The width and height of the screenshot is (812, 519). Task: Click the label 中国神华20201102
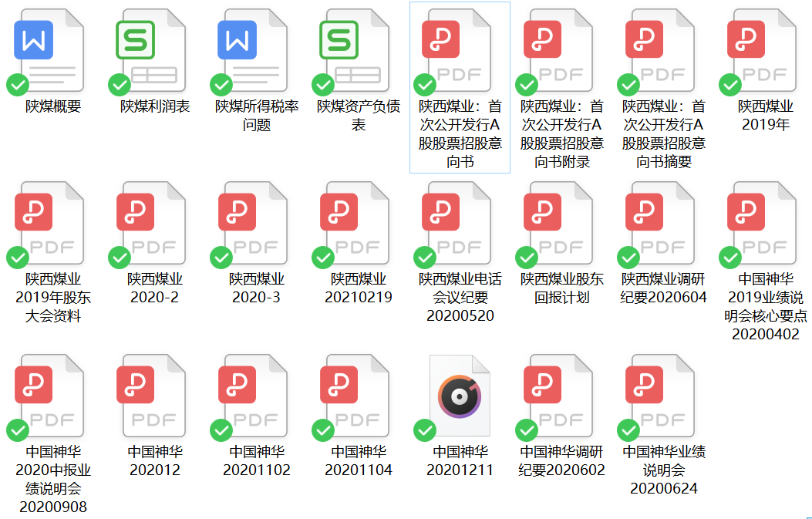tap(257, 461)
